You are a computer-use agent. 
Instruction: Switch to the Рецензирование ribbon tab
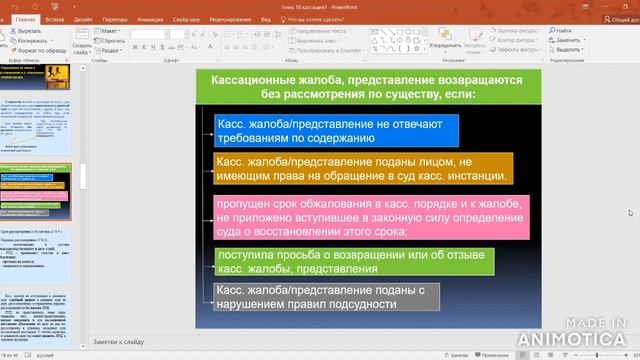pos(230,19)
